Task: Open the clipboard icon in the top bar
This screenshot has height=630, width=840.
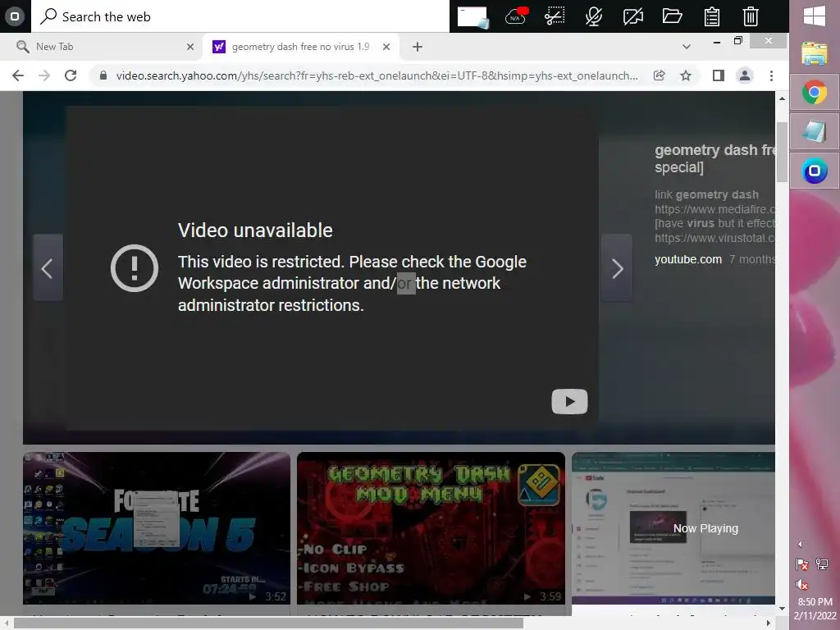Action: point(711,16)
